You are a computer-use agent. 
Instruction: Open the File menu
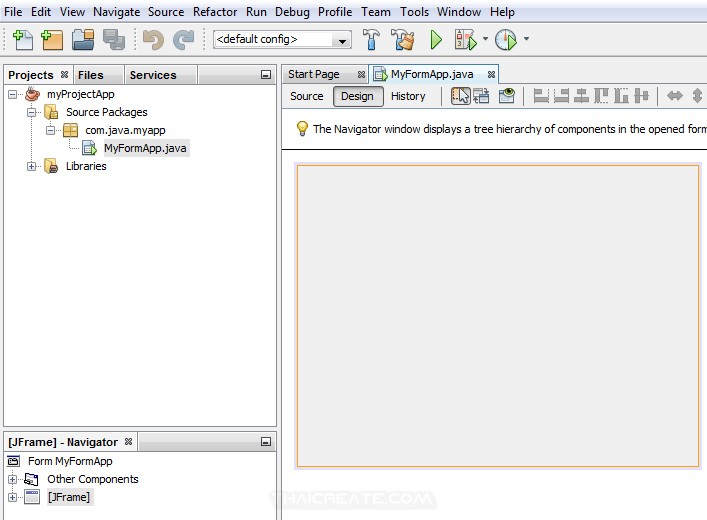pos(13,12)
